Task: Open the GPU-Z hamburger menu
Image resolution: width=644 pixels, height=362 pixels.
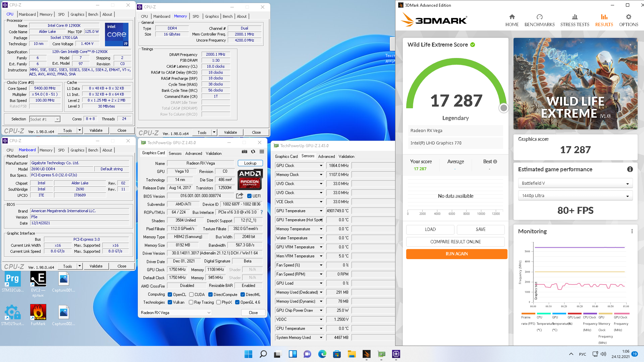Action: tap(262, 152)
